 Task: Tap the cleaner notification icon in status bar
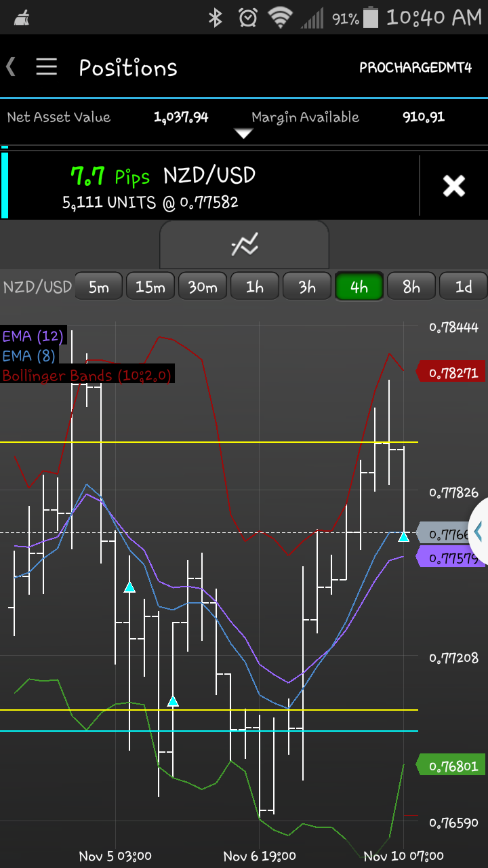[x=22, y=18]
